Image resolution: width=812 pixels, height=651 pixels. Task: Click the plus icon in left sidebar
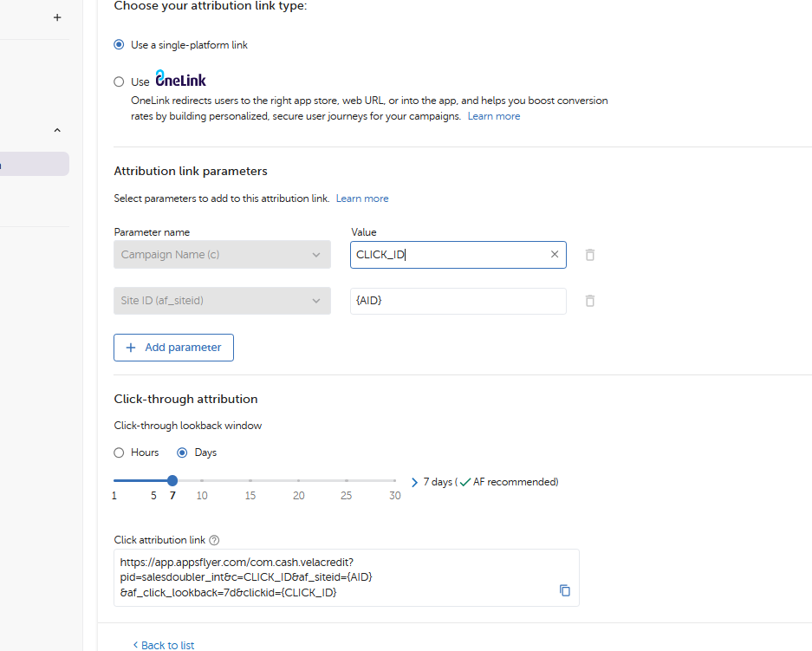point(57,17)
